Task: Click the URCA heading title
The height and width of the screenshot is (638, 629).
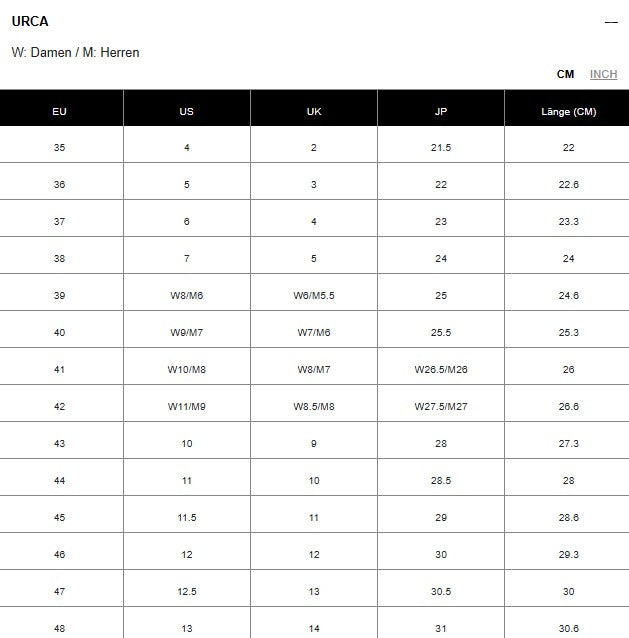Action: 30,21
